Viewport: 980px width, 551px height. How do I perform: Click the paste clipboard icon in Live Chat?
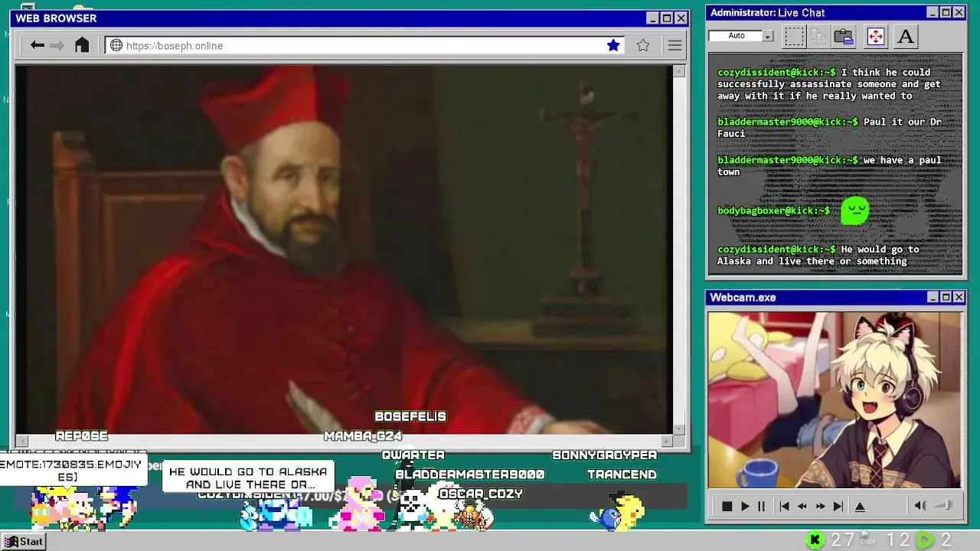tap(844, 36)
